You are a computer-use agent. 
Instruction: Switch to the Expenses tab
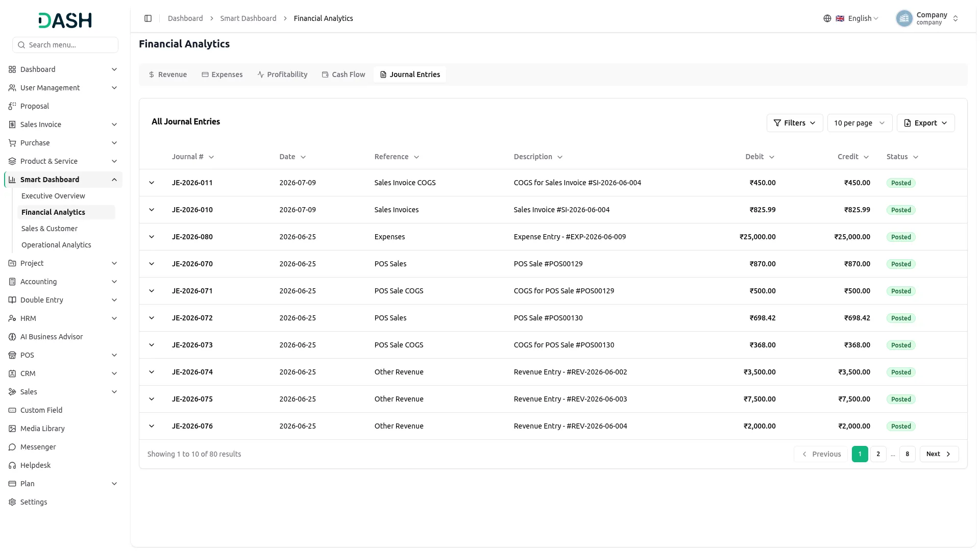coord(222,74)
